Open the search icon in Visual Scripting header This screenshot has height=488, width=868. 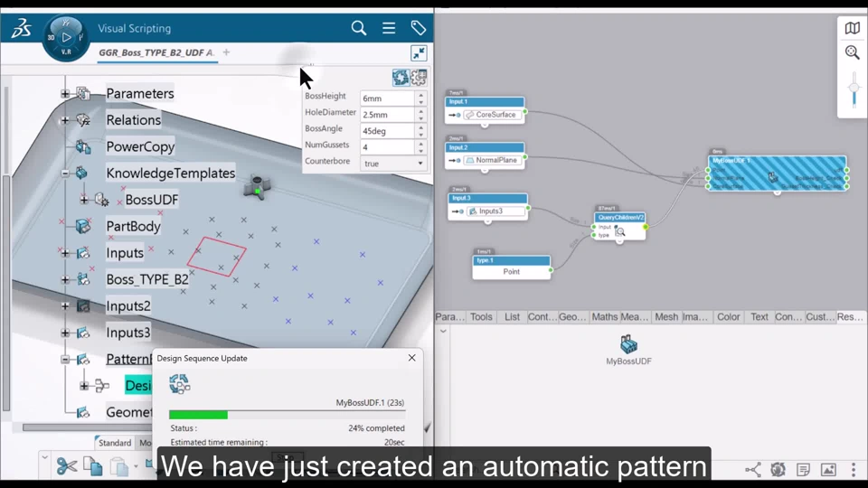[359, 28]
